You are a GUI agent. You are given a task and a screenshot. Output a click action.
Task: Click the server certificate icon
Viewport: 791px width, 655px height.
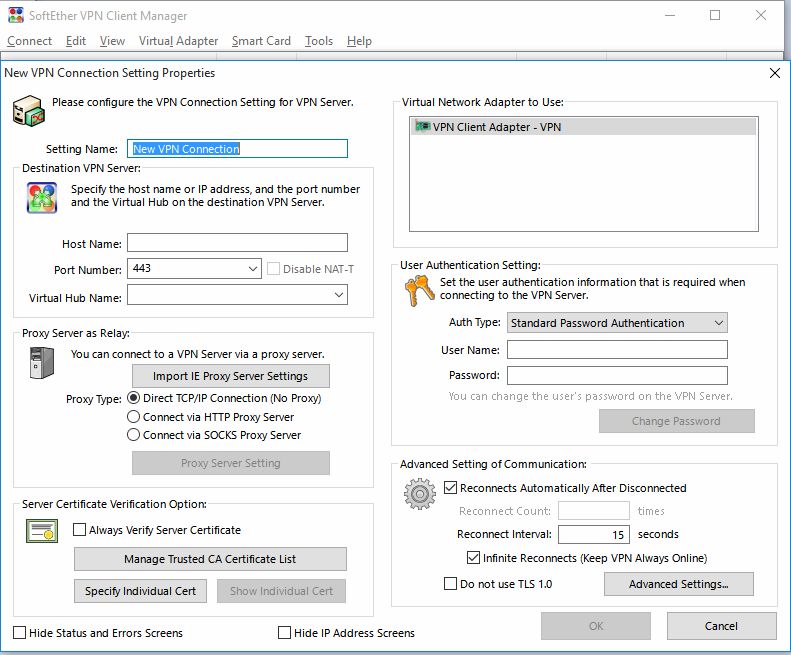[42, 531]
